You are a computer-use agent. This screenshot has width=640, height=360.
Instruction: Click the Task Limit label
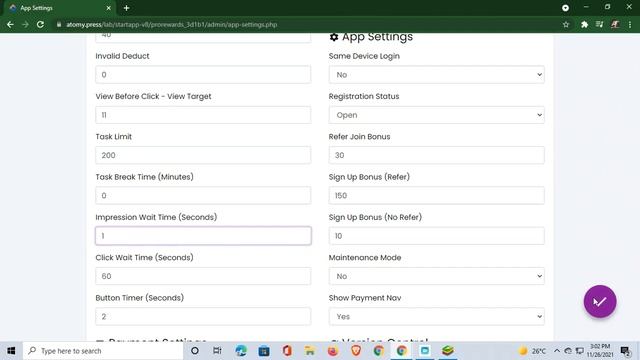(x=113, y=137)
